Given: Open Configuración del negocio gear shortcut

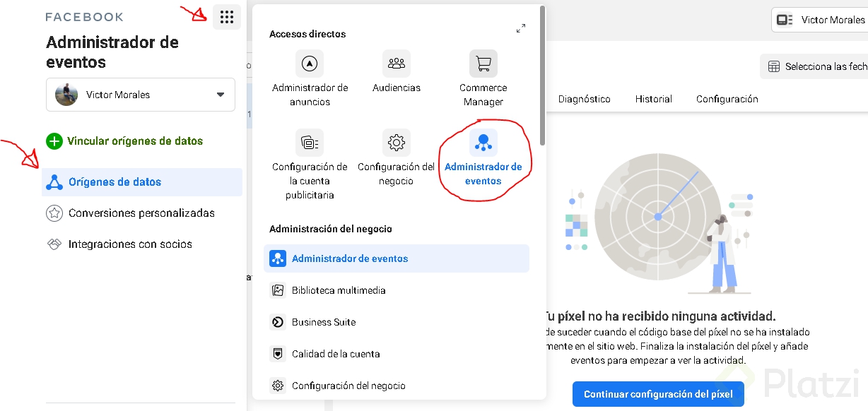Looking at the screenshot, I should click(396, 143).
